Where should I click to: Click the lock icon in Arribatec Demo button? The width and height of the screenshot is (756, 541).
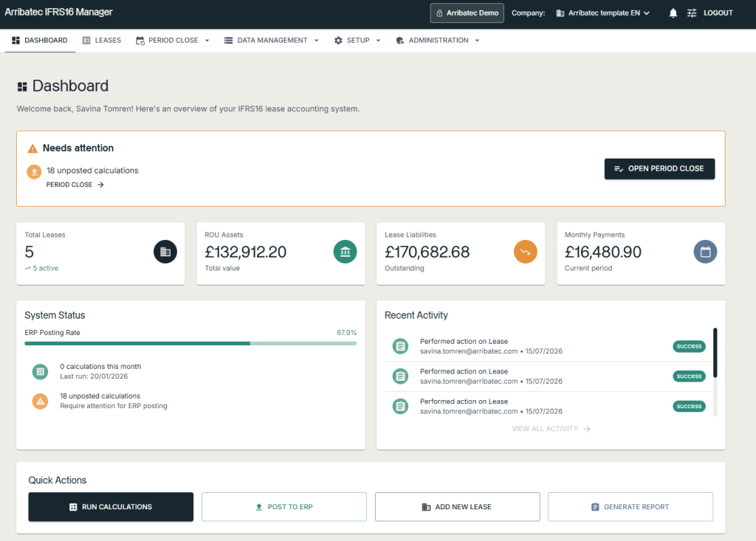coord(439,13)
